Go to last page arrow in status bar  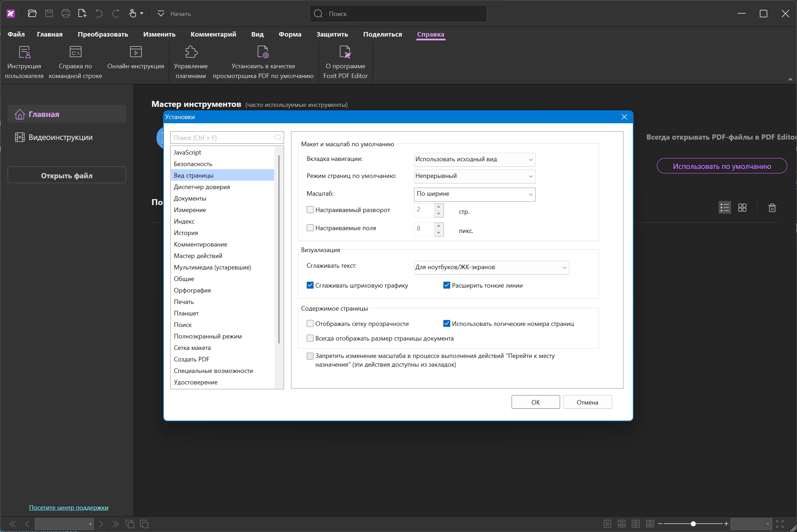tap(115, 524)
